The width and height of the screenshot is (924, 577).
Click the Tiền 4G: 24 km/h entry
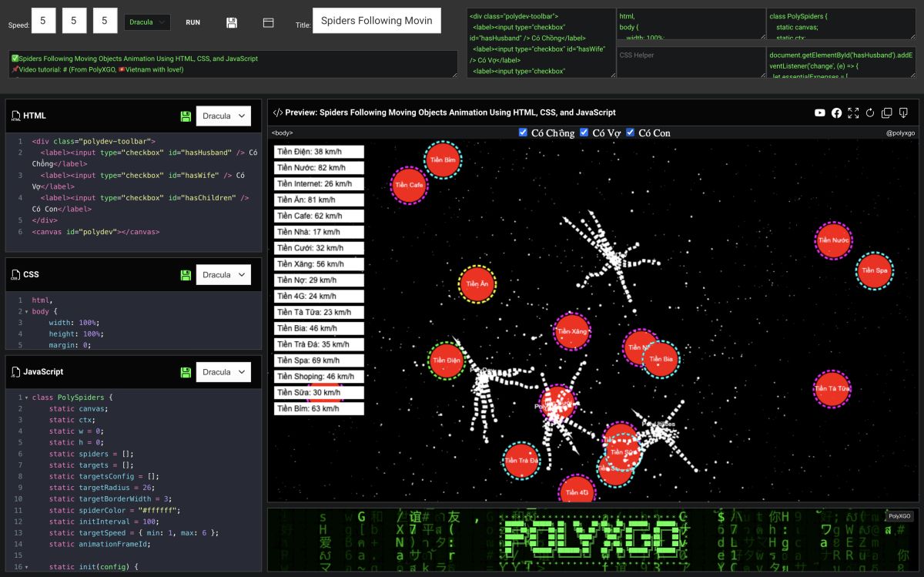(319, 296)
